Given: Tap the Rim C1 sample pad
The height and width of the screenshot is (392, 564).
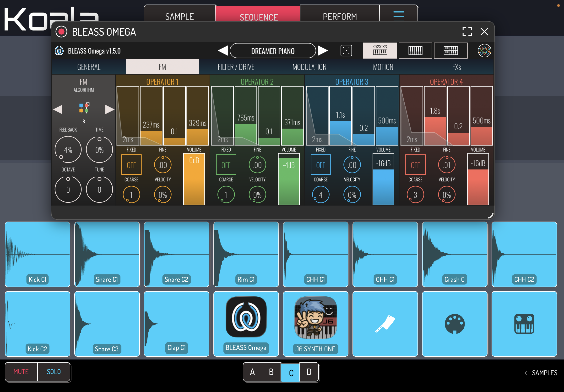Looking at the screenshot, I should (x=246, y=254).
